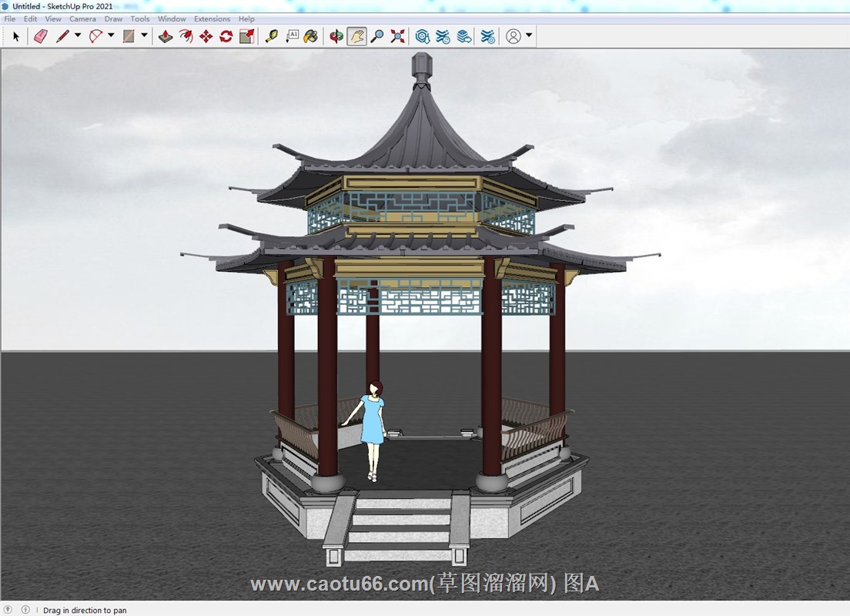The height and width of the screenshot is (616, 850).
Task: Open the Window menu
Action: (172, 18)
